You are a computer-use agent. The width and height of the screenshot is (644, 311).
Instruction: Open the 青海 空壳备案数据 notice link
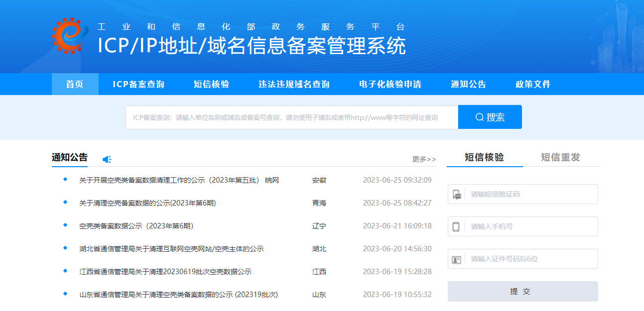coord(147,203)
